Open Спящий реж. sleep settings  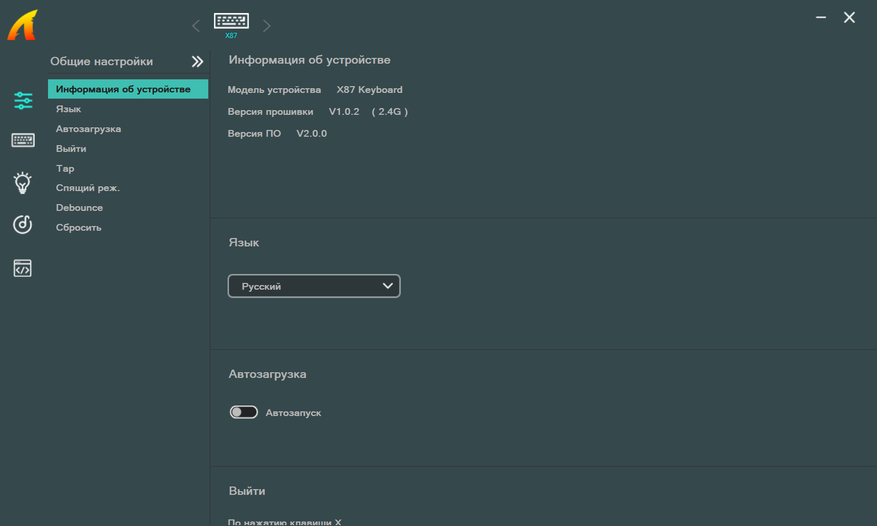click(x=88, y=188)
